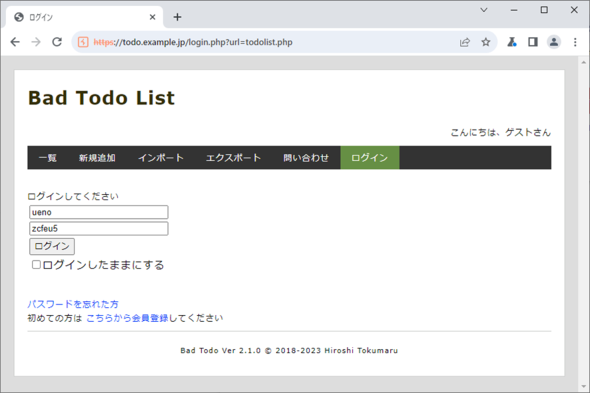Click the ログイン submit button
This screenshot has height=393, width=590.
(x=52, y=246)
